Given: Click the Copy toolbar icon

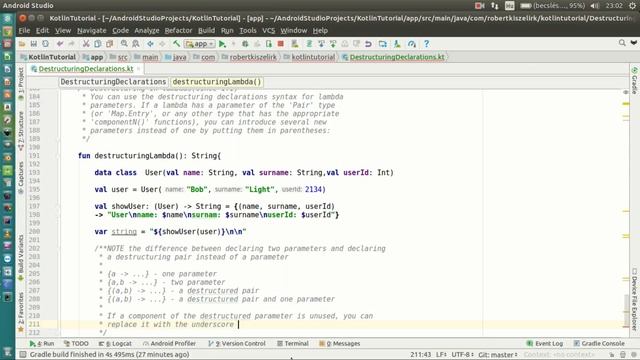Looking at the screenshot, I should [x=98, y=44].
